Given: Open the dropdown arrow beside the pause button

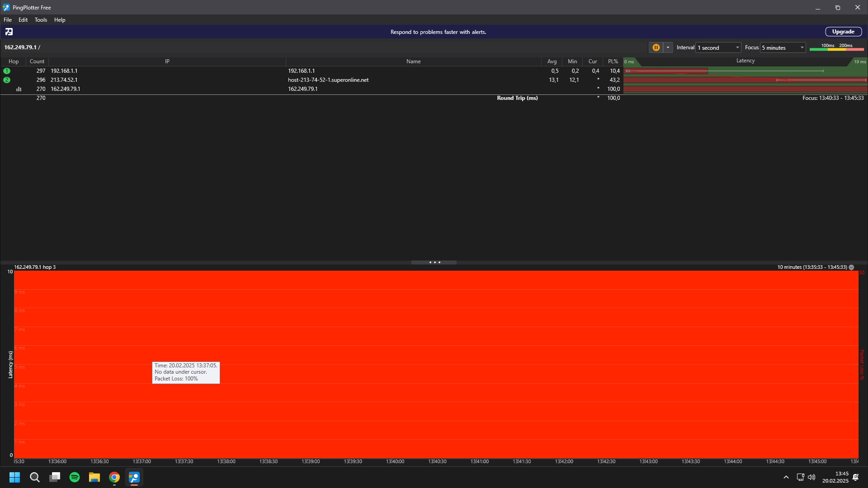Looking at the screenshot, I should 668,47.
